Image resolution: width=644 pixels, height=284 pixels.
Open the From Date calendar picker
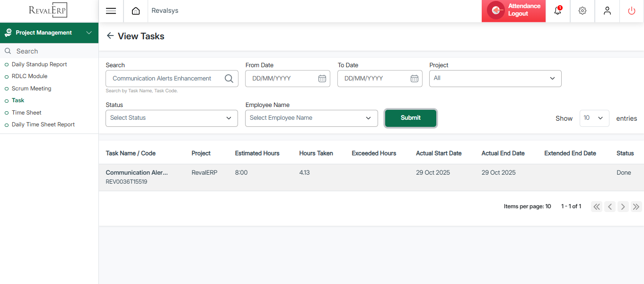[322, 79]
